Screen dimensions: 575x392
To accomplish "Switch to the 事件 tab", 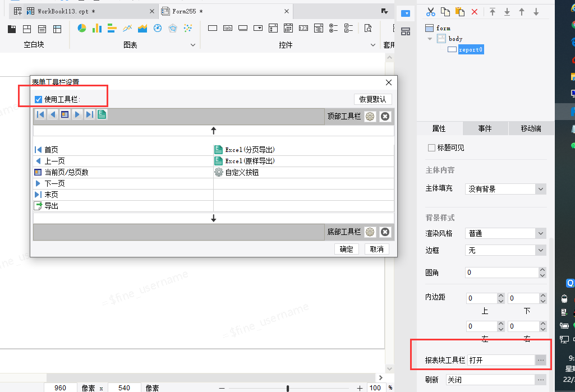I will pos(485,128).
